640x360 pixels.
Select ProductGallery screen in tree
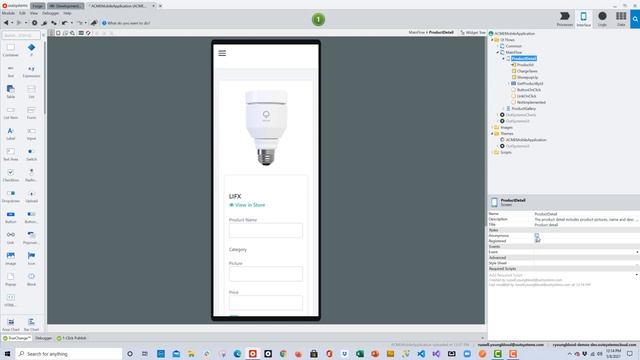[523, 109]
